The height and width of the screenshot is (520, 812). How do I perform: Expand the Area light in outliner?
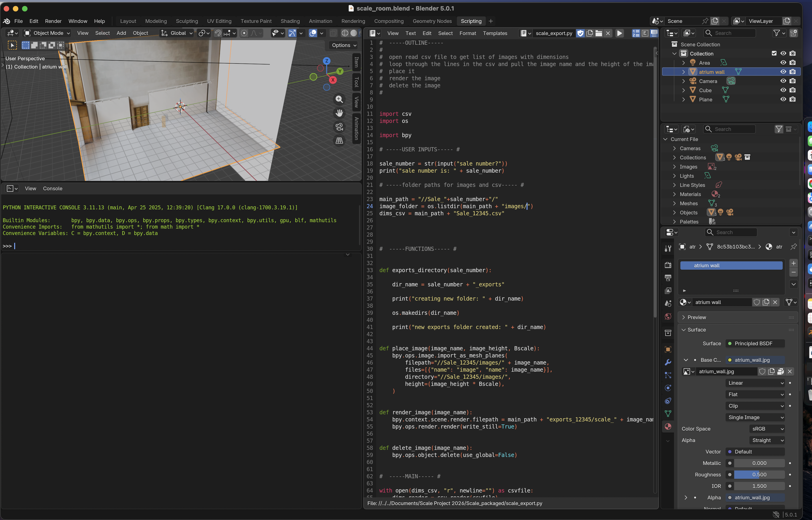click(683, 63)
